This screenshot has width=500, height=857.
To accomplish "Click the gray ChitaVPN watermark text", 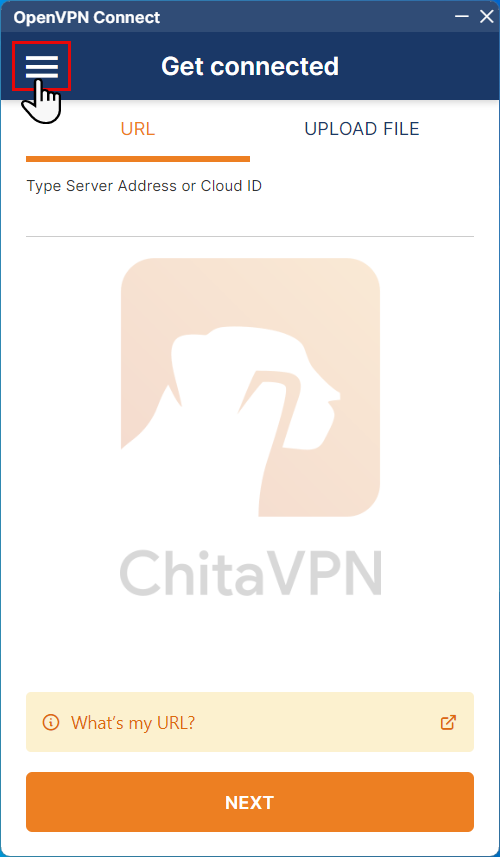I will 250,572.
